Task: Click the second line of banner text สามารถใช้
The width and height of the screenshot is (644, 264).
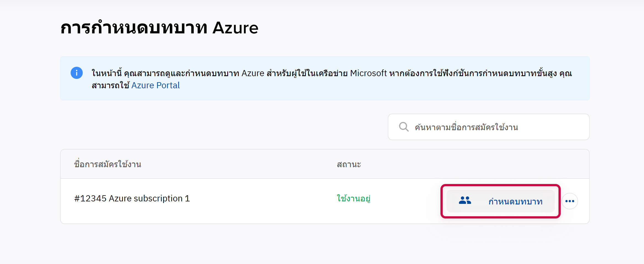Action: coord(110,86)
